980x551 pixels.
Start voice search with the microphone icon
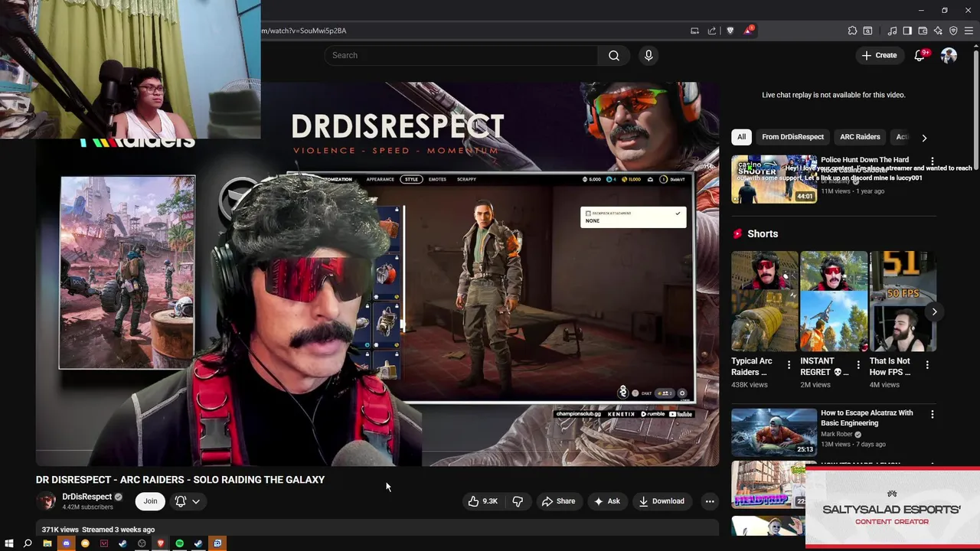tap(648, 55)
